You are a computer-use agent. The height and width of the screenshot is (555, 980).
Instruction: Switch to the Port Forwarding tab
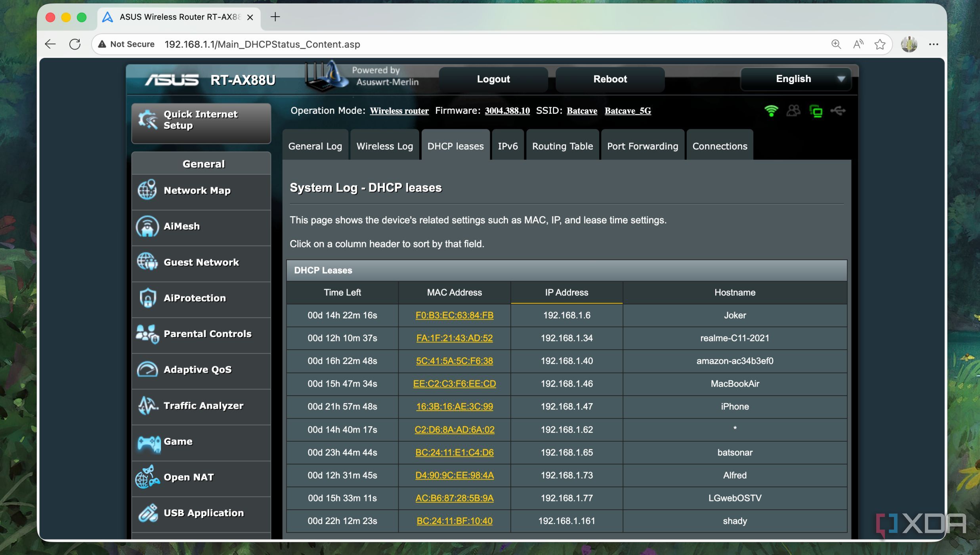[642, 146]
